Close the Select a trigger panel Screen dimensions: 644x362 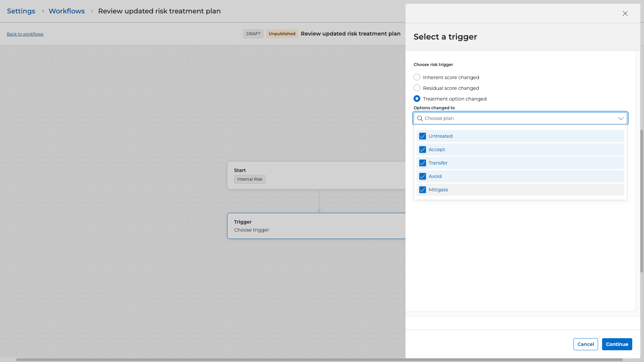pyautogui.click(x=625, y=13)
